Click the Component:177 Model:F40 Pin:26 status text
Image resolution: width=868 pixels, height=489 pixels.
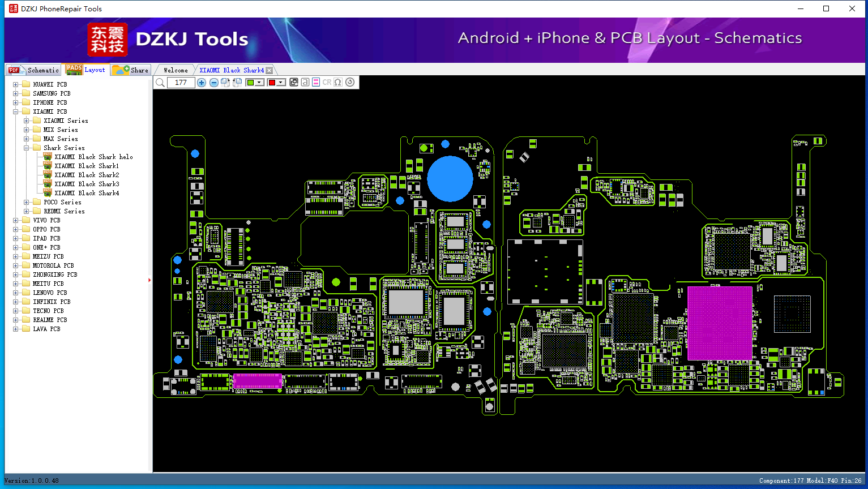click(x=810, y=481)
